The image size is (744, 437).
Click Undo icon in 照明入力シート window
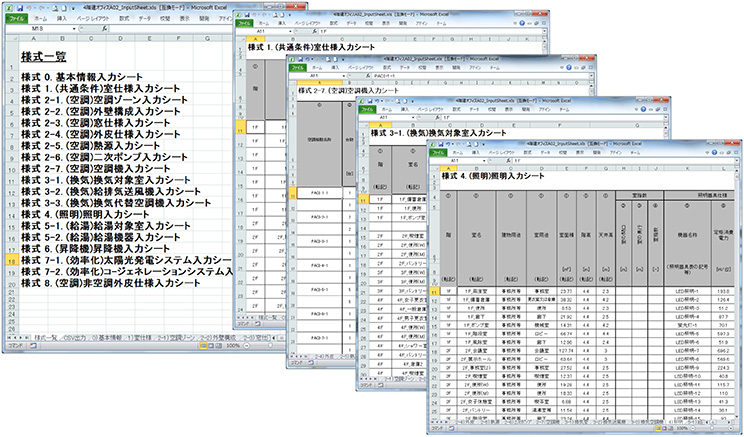pyautogui.click(x=448, y=144)
